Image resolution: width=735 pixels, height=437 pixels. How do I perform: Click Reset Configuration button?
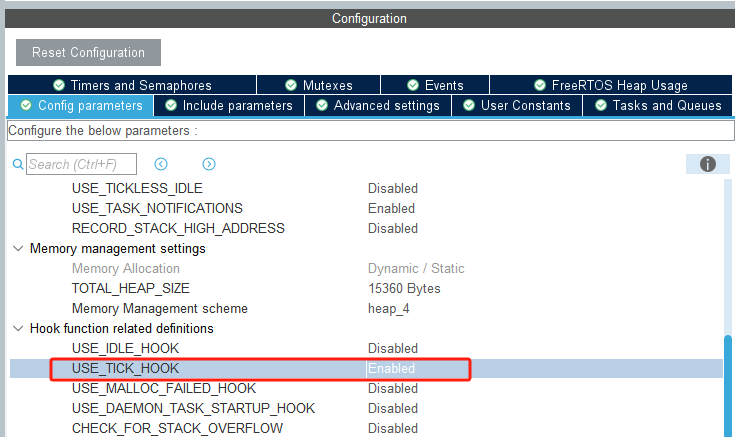(88, 52)
